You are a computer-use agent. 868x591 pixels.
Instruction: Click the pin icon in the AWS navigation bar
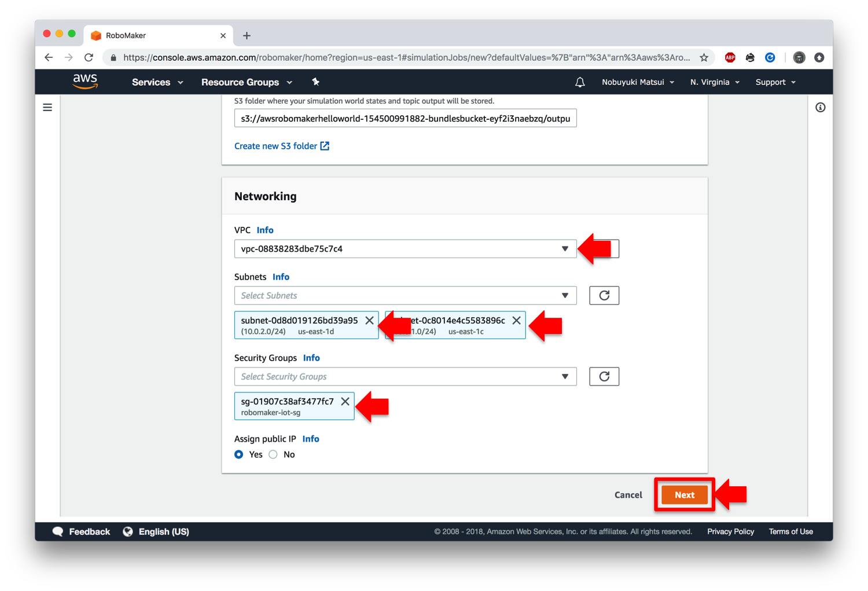(x=316, y=82)
